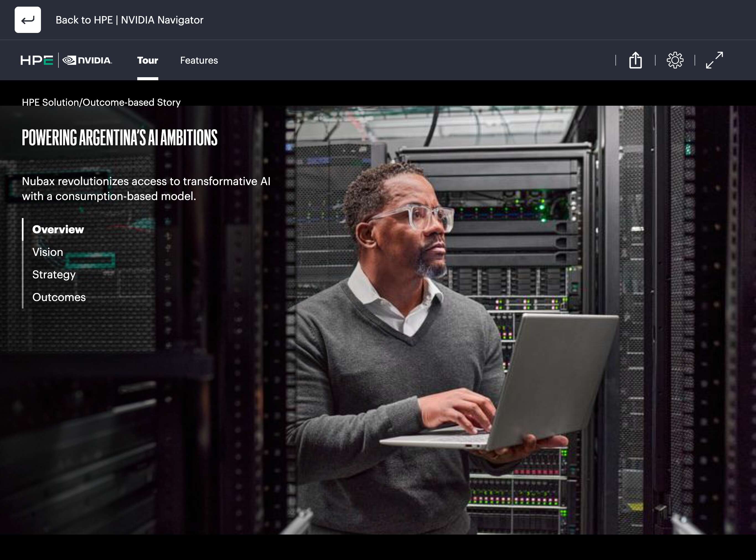
Task: Go to the Vision section
Action: click(x=48, y=252)
